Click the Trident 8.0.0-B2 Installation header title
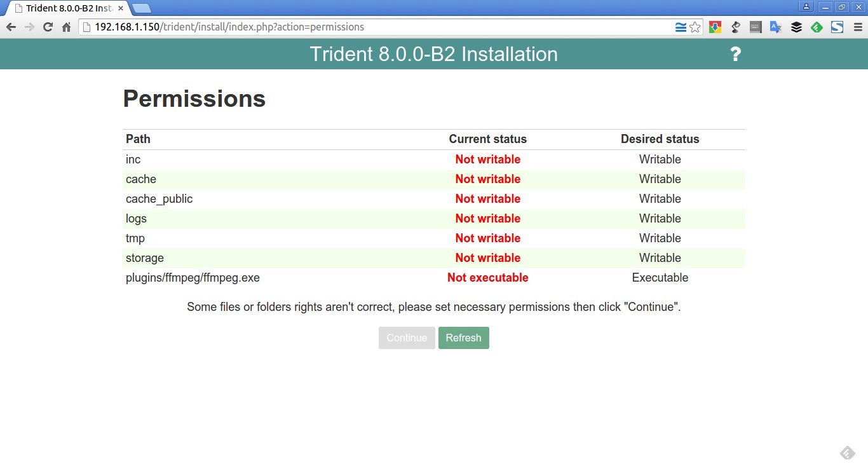The image size is (868, 473). pos(434,54)
